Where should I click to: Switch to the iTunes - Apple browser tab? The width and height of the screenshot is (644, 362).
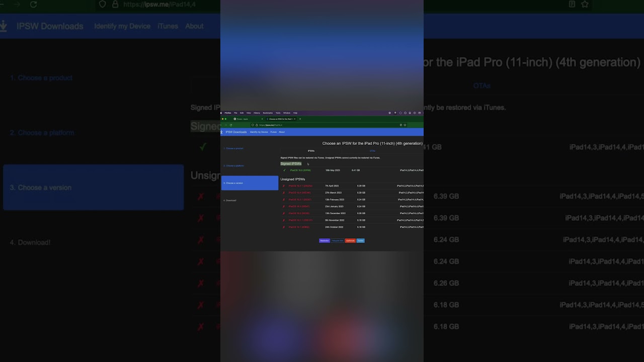click(x=249, y=119)
